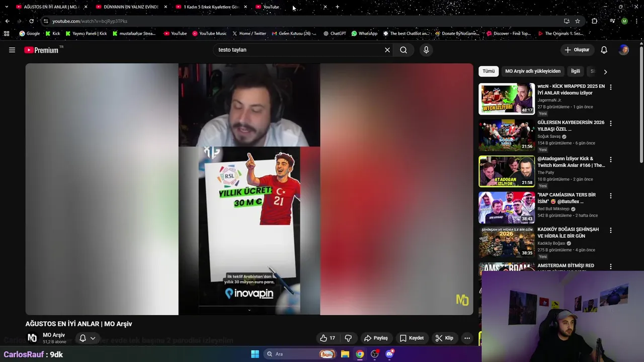Select MO Arşiv adlı yükleyiciden chip
Image resolution: width=644 pixels, height=362 pixels.
click(533, 71)
